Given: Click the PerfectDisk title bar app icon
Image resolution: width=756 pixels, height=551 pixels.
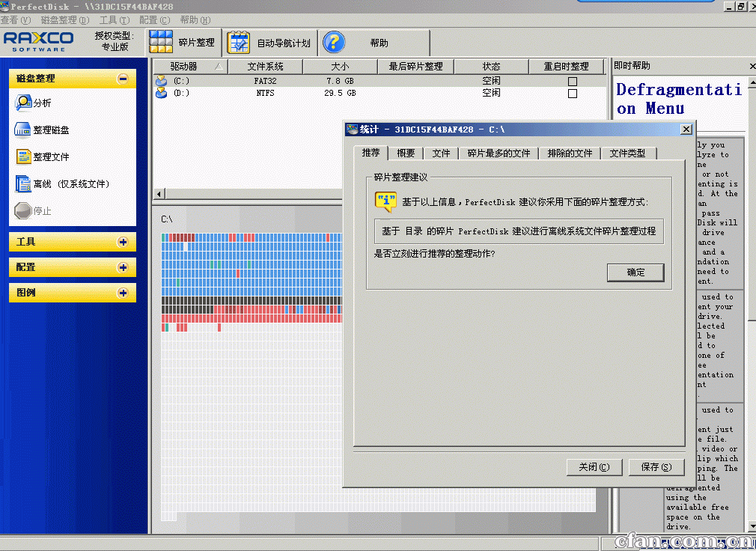Looking at the screenshot, I should tap(4, 6).
